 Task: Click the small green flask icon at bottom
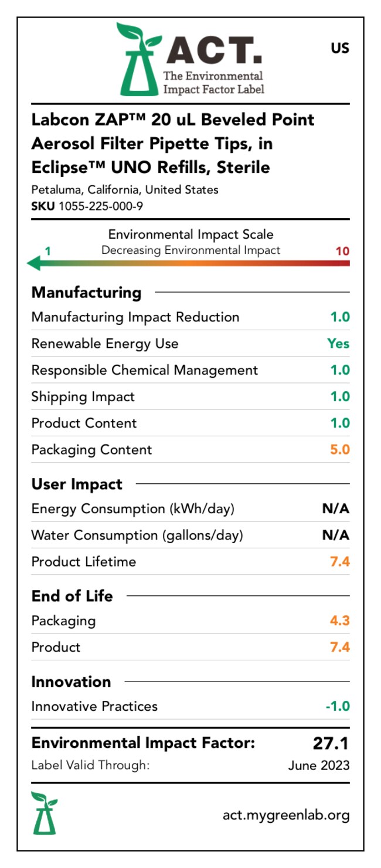tap(45, 813)
